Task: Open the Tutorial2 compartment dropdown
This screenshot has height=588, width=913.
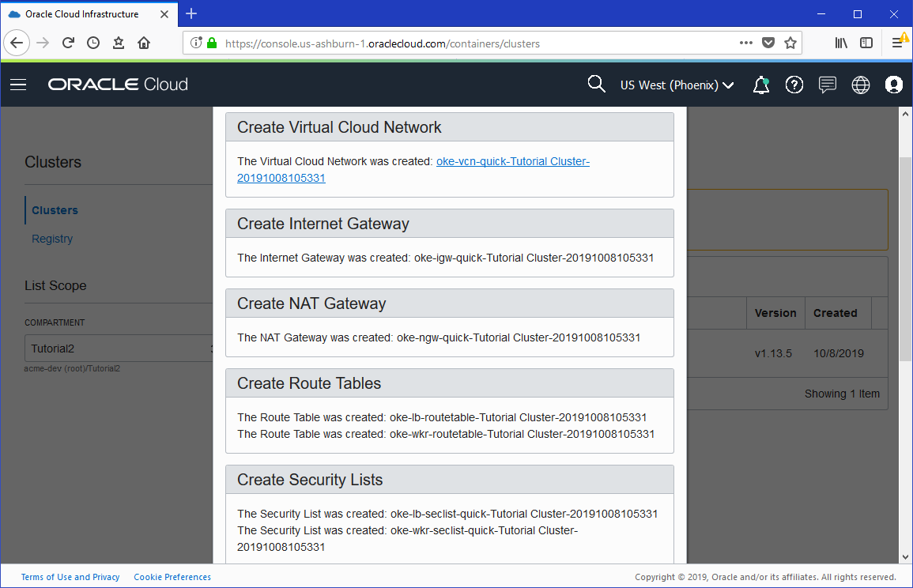Action: [x=119, y=349]
